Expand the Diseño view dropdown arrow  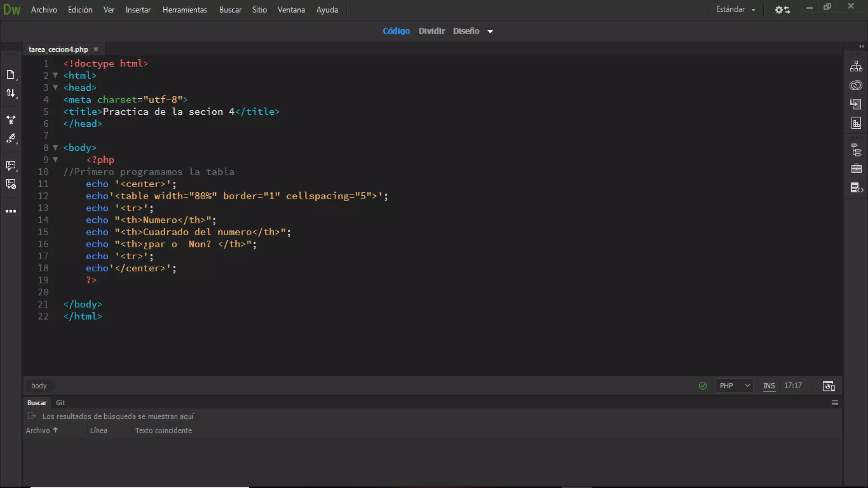tap(490, 31)
